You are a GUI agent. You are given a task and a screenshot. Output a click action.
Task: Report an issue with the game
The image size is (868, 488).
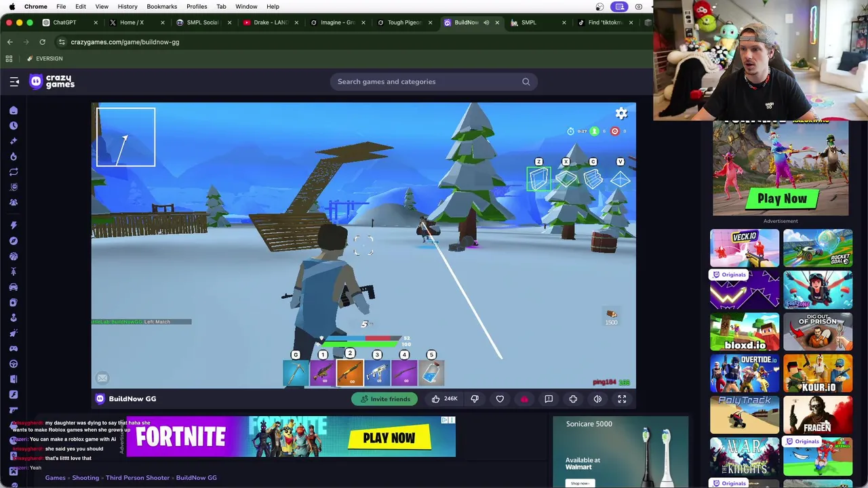click(549, 399)
